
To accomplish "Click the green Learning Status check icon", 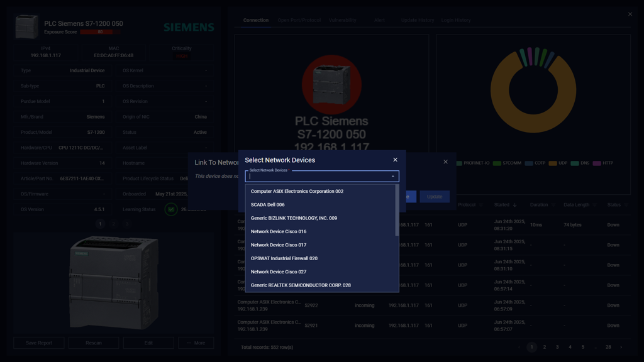I will coord(171,209).
